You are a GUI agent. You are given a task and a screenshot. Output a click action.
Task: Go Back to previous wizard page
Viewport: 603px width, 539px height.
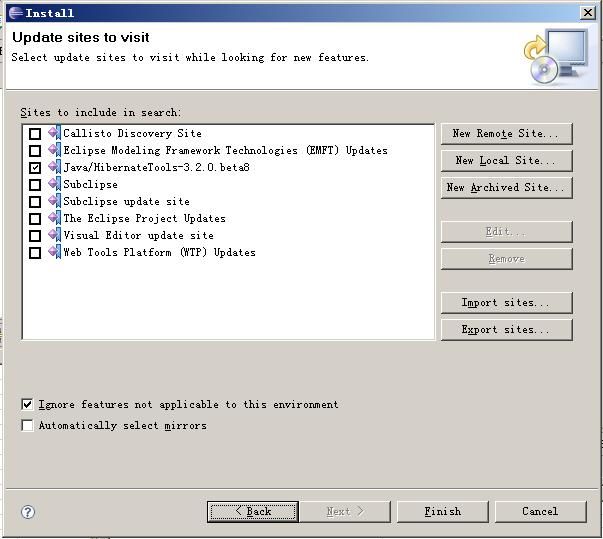(253, 512)
